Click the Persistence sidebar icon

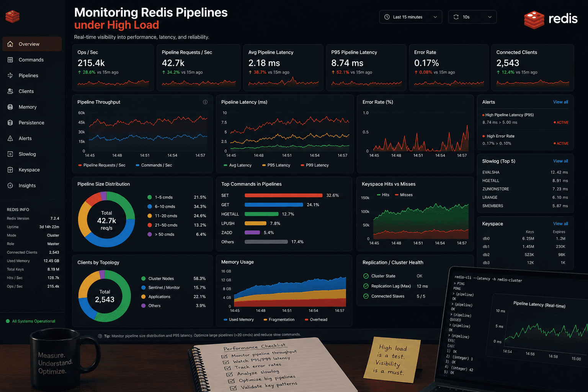10,122
